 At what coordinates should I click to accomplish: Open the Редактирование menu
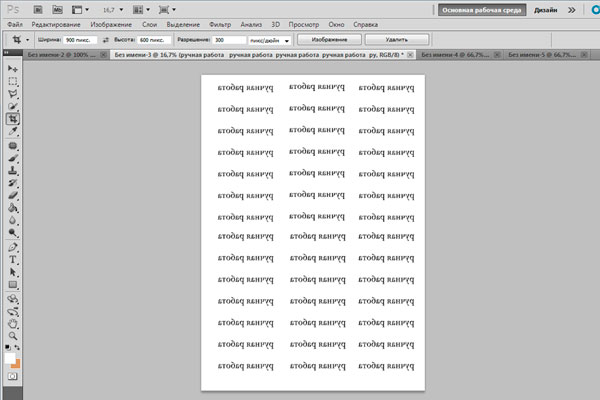(56, 24)
